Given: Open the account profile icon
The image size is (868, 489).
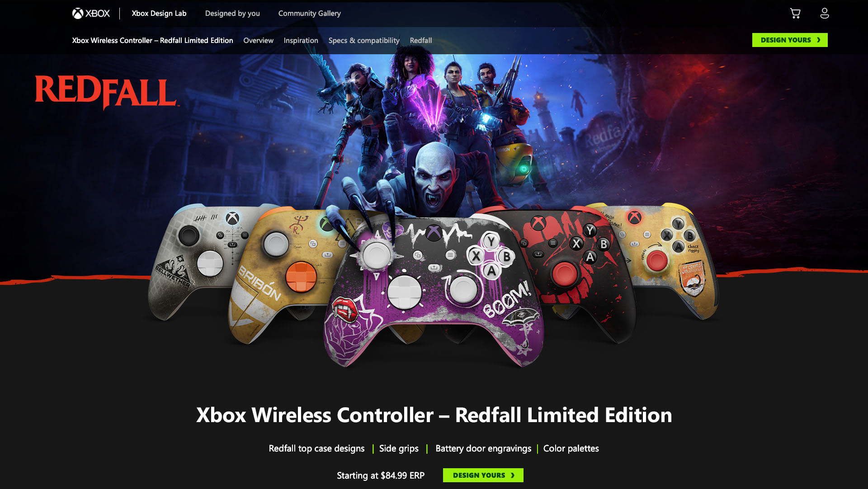Looking at the screenshot, I should (x=825, y=13).
